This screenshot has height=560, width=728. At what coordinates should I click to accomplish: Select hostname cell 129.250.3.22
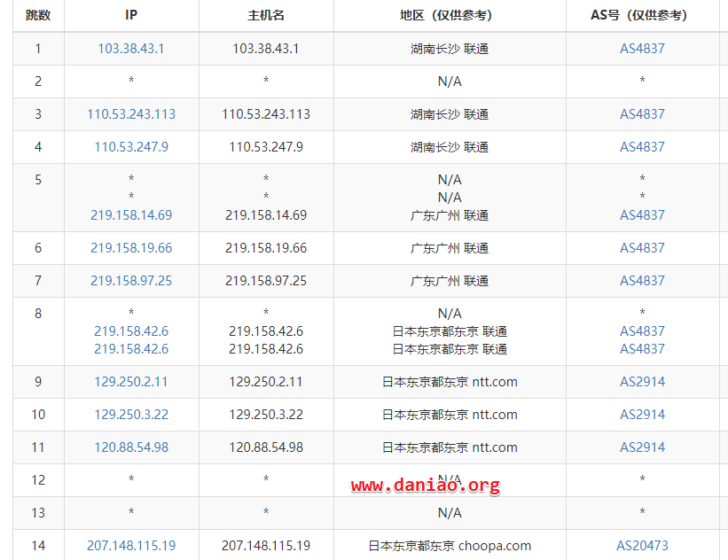coord(265,415)
